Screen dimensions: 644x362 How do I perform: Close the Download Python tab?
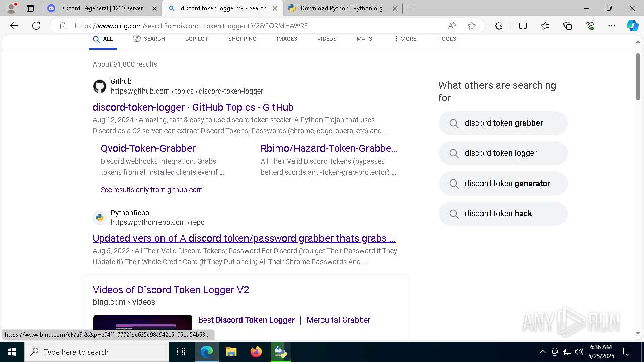[395, 8]
